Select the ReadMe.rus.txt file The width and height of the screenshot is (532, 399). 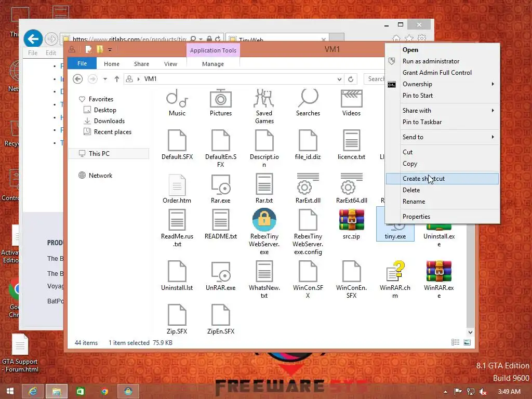(x=177, y=228)
